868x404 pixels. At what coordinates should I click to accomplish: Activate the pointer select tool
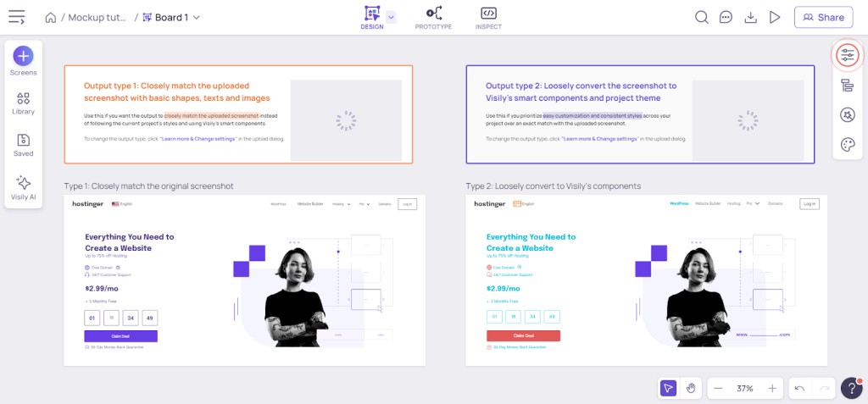tap(668, 388)
